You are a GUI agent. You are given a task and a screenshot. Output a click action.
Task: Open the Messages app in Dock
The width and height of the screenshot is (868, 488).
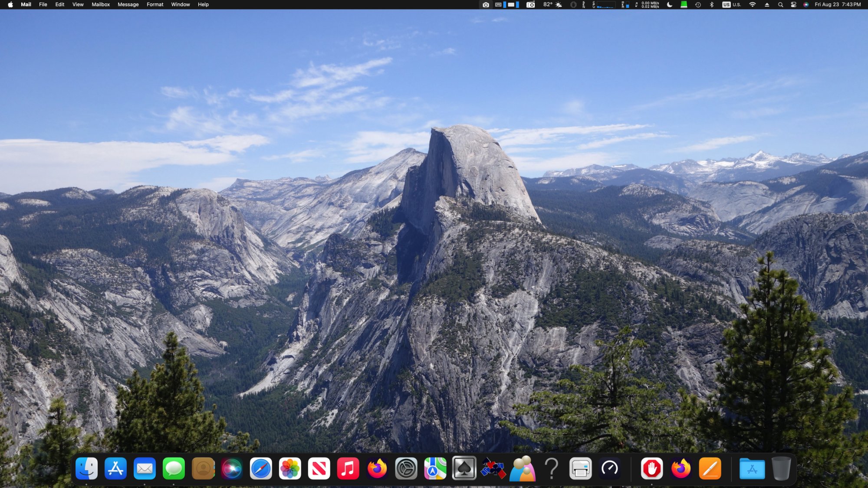(174, 468)
